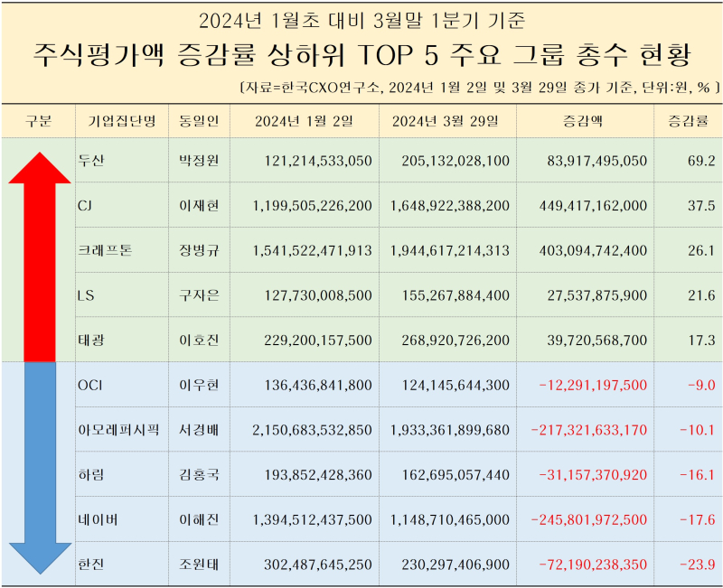This screenshot has height=588, width=723.
Task: Select the value 136,436,841,800
Action: 318,386
